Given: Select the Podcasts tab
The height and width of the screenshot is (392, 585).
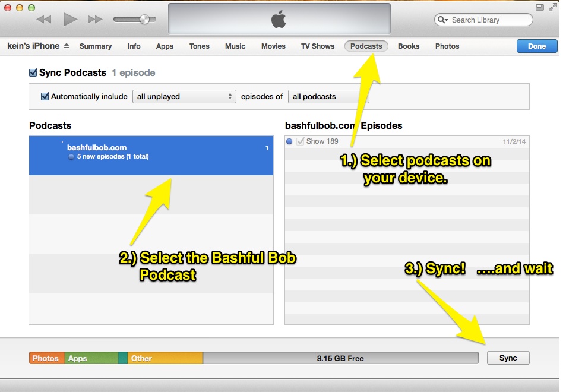Looking at the screenshot, I should point(366,46).
